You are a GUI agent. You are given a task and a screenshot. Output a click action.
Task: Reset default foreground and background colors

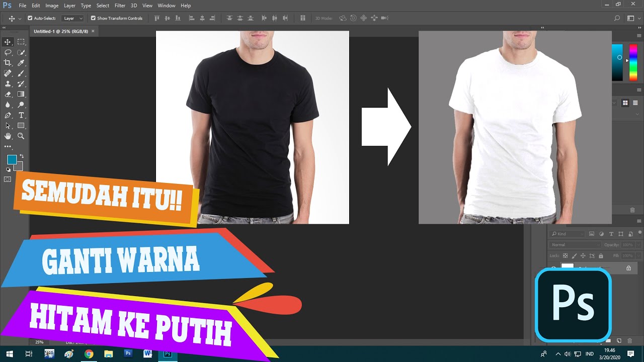pos(9,169)
